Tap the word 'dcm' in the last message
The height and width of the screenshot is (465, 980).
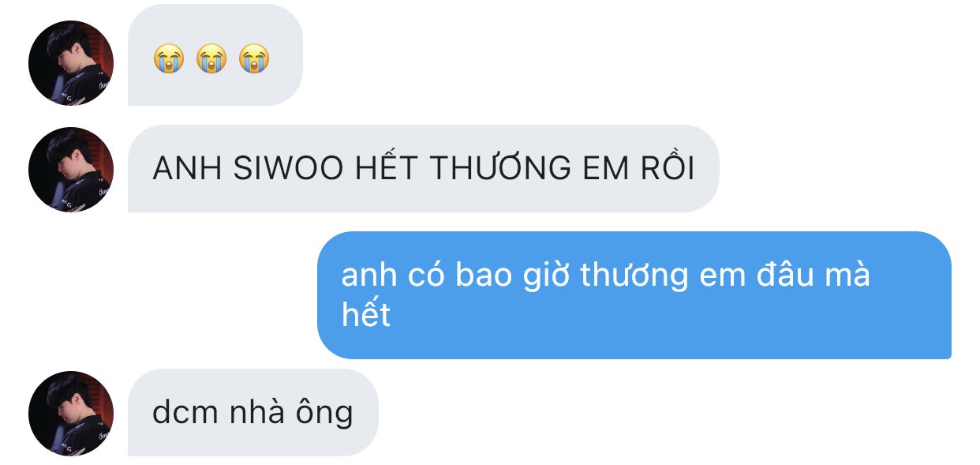[181, 412]
